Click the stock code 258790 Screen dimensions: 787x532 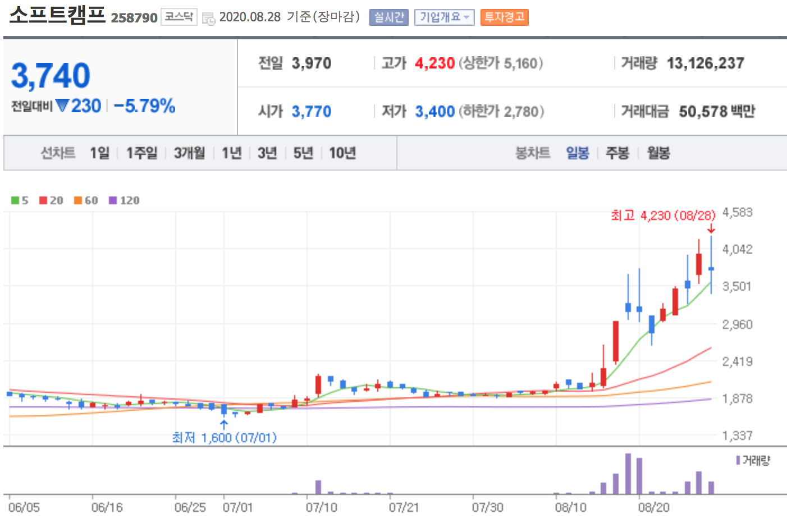tap(134, 18)
